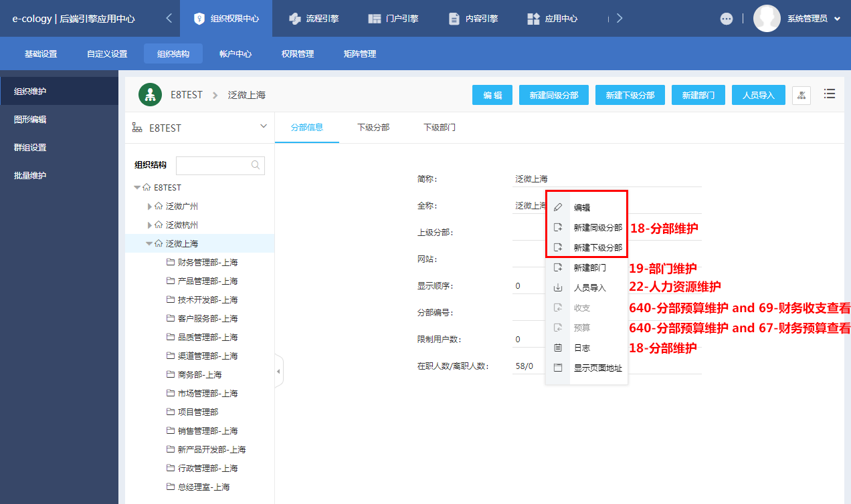Image resolution: width=851 pixels, height=504 pixels.
Task: Collapse the tree panel using splitter handle
Action: pos(279,372)
